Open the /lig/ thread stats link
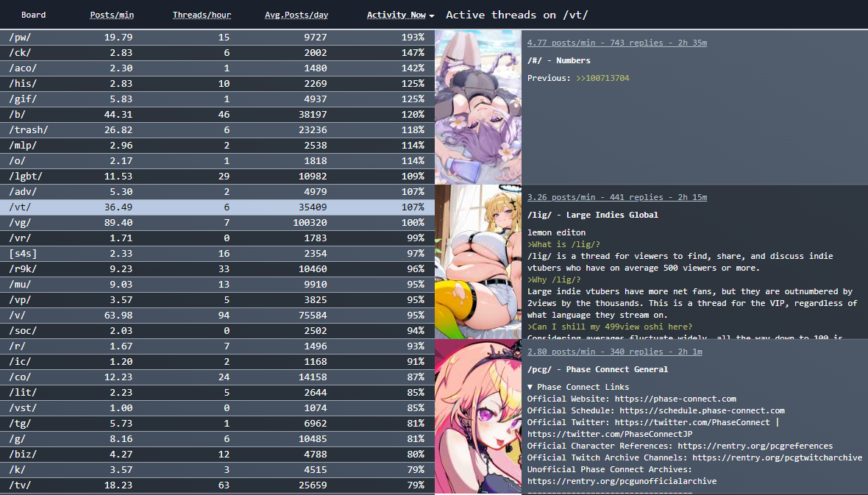The image size is (868, 495). point(616,197)
